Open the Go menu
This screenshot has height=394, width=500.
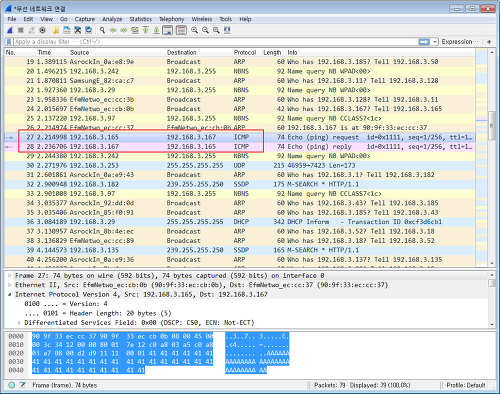(x=64, y=19)
